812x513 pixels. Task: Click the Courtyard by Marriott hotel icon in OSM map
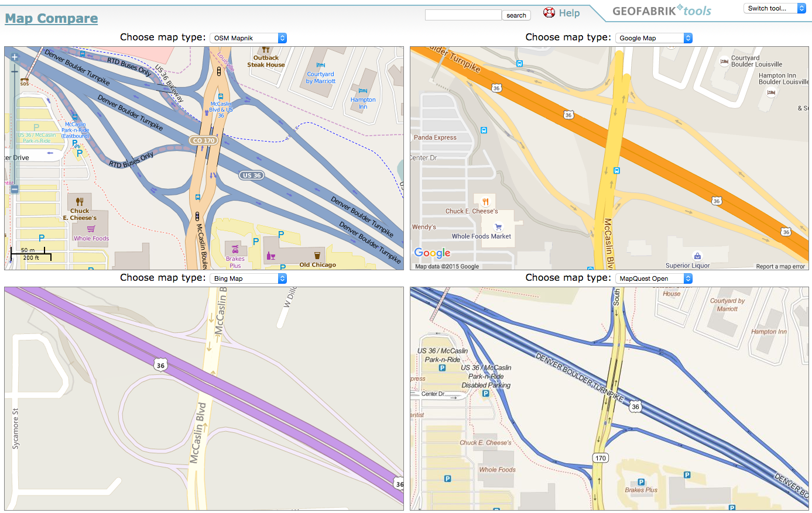[x=320, y=65]
